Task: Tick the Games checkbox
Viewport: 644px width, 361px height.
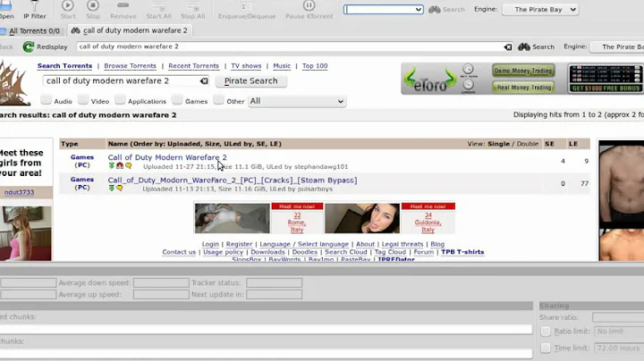Action: (x=177, y=100)
